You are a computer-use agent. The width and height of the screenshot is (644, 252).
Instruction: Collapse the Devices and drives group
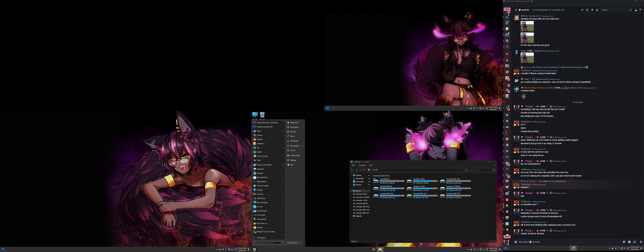coord(372,176)
